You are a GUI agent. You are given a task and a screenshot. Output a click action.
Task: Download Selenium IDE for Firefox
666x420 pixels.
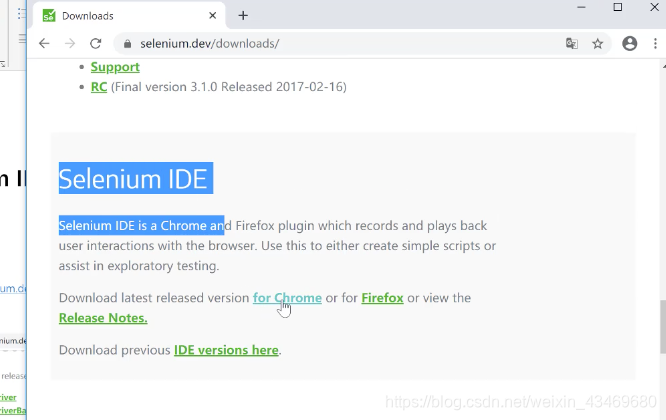point(382,298)
